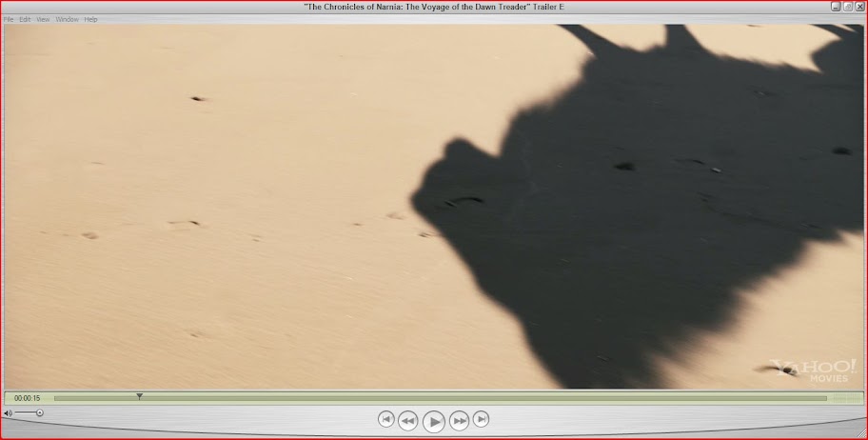Click the fast forward button
The width and height of the screenshot is (868, 440).
[459, 421]
